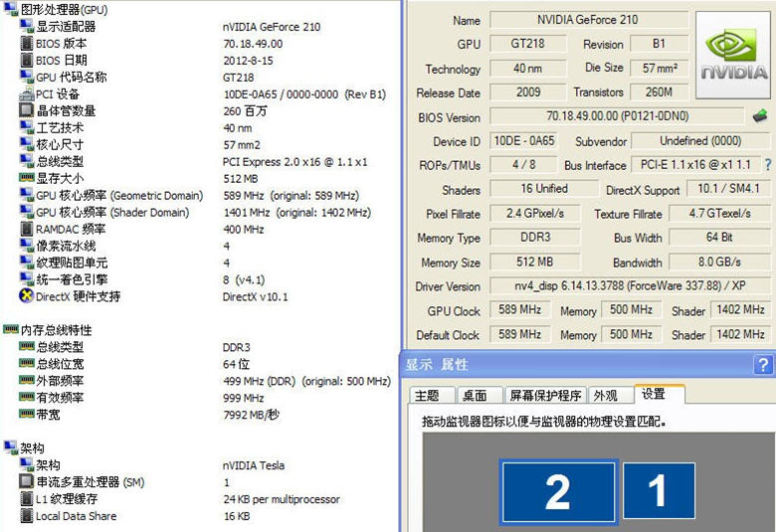Click the 带宽 memory icon
Screen dimensions: 776x532
click(26, 414)
